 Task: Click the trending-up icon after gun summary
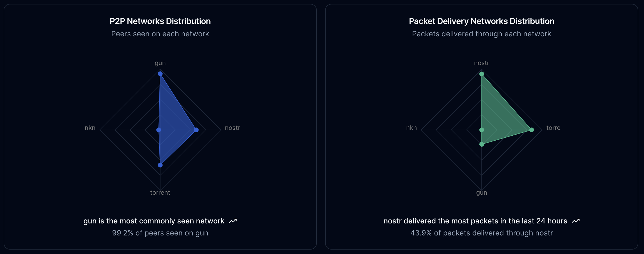pyautogui.click(x=233, y=221)
